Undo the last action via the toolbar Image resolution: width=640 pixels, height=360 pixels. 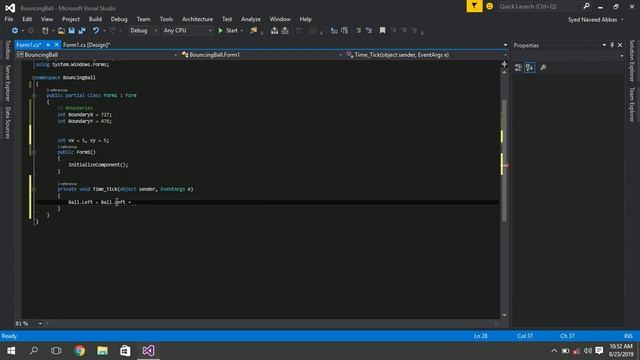pos(96,31)
